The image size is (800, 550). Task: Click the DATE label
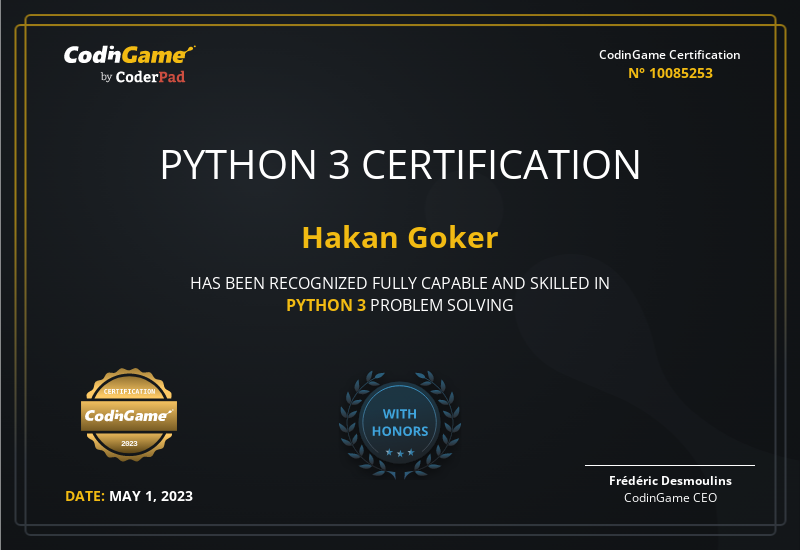85,496
